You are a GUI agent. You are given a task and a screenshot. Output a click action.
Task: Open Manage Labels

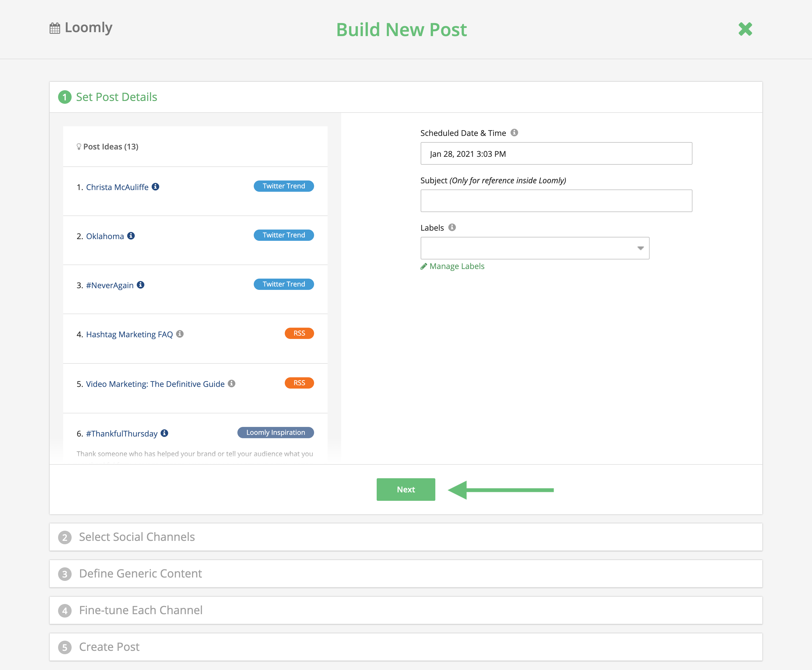pos(456,266)
